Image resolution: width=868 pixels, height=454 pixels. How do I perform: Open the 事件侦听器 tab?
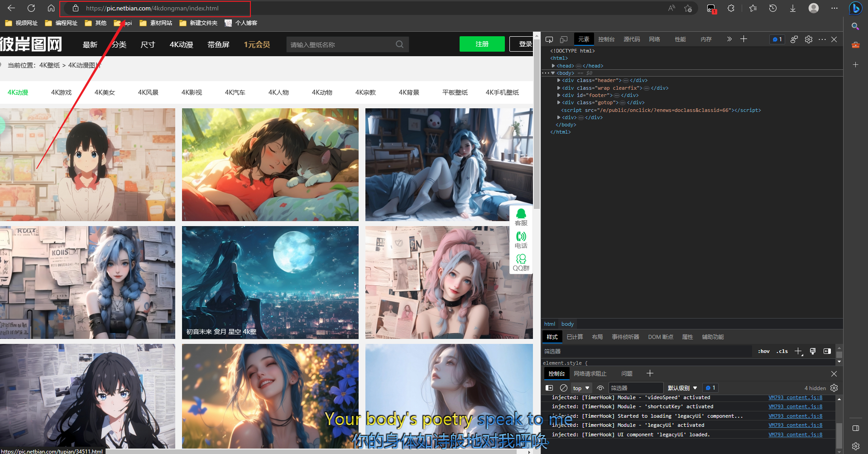(625, 337)
